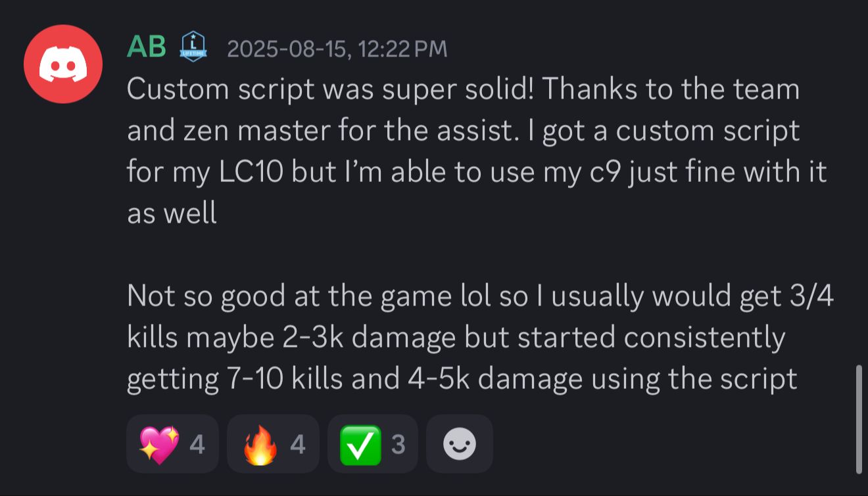Image resolution: width=868 pixels, height=496 pixels.
Task: Toggle the check mark reaction showing 3
Action: pos(372,444)
